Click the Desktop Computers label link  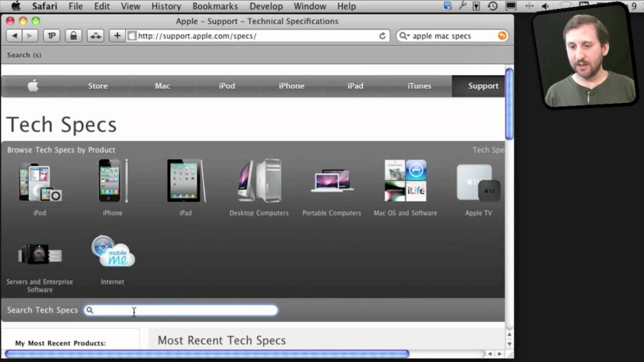(x=259, y=213)
